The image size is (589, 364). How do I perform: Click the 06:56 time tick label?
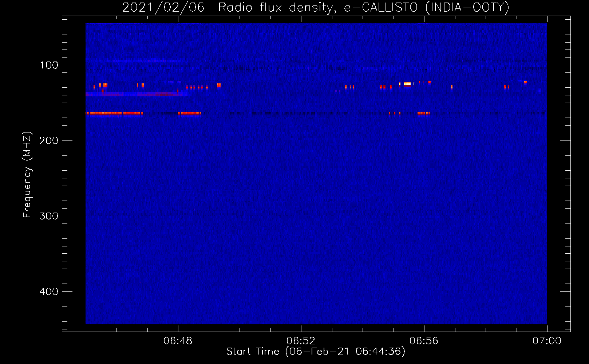click(424, 341)
